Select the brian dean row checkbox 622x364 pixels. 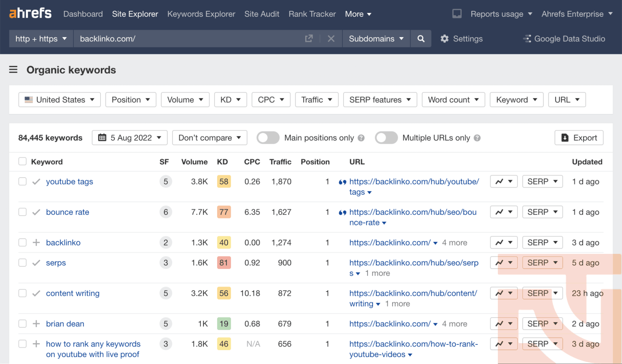click(22, 324)
